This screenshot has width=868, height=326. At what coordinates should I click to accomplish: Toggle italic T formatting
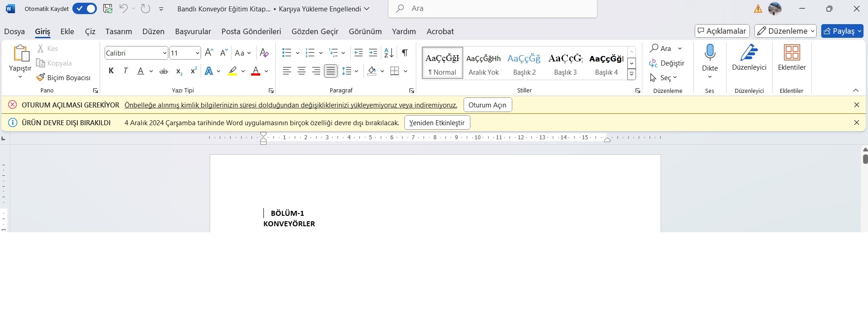coord(126,71)
